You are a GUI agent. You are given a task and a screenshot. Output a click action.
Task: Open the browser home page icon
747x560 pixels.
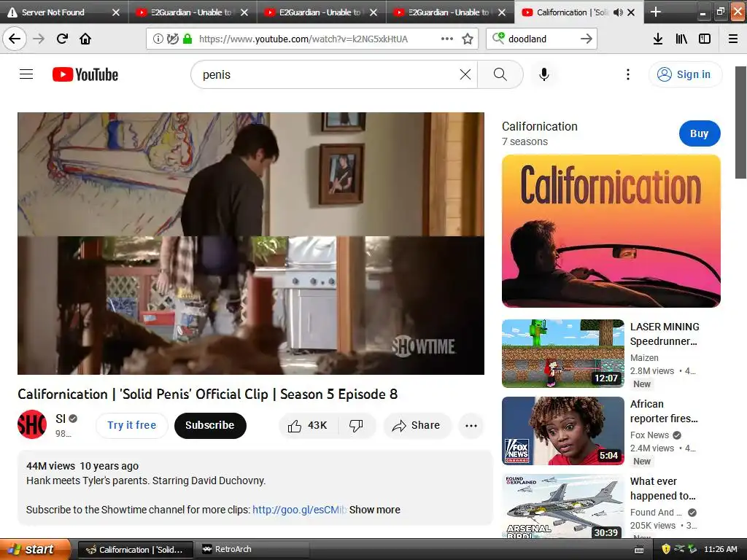click(85, 39)
